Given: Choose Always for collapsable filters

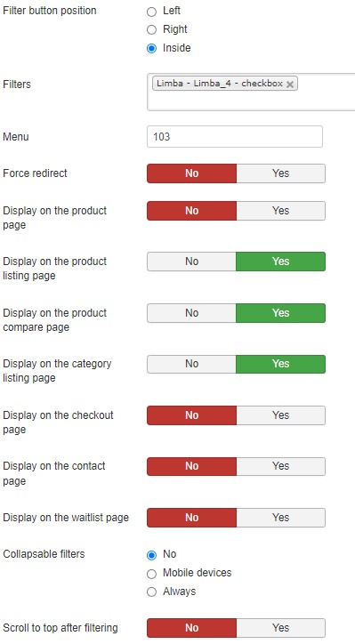Looking at the screenshot, I should click(x=151, y=592).
